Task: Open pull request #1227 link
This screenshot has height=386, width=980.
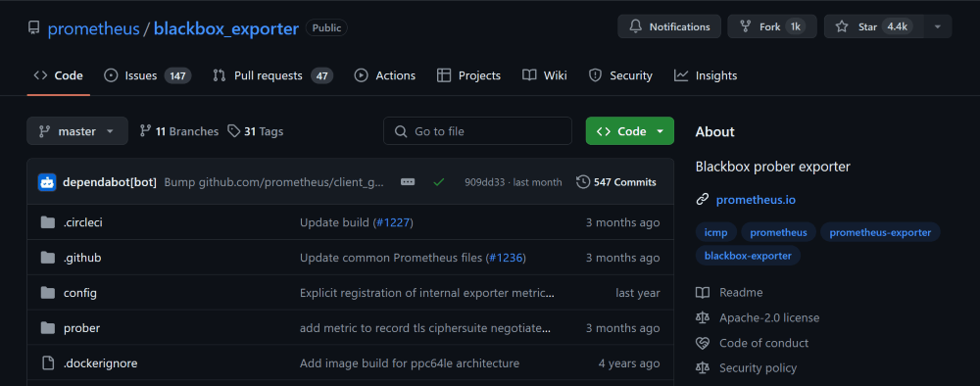Action: coord(393,222)
